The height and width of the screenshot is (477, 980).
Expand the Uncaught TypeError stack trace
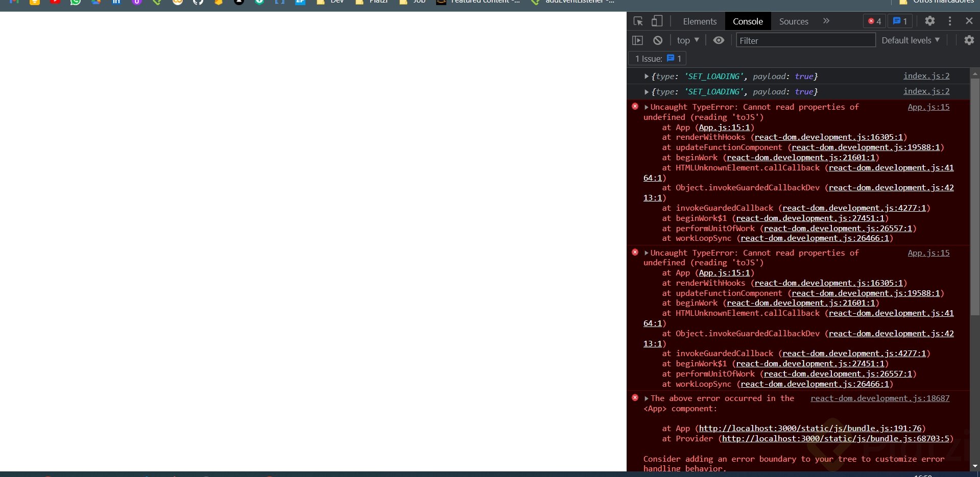tap(647, 107)
